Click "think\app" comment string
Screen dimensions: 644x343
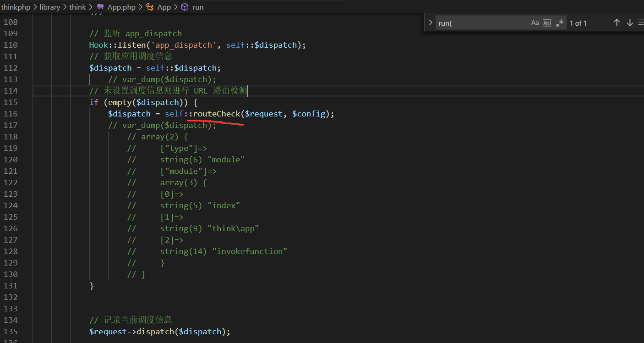(x=233, y=228)
